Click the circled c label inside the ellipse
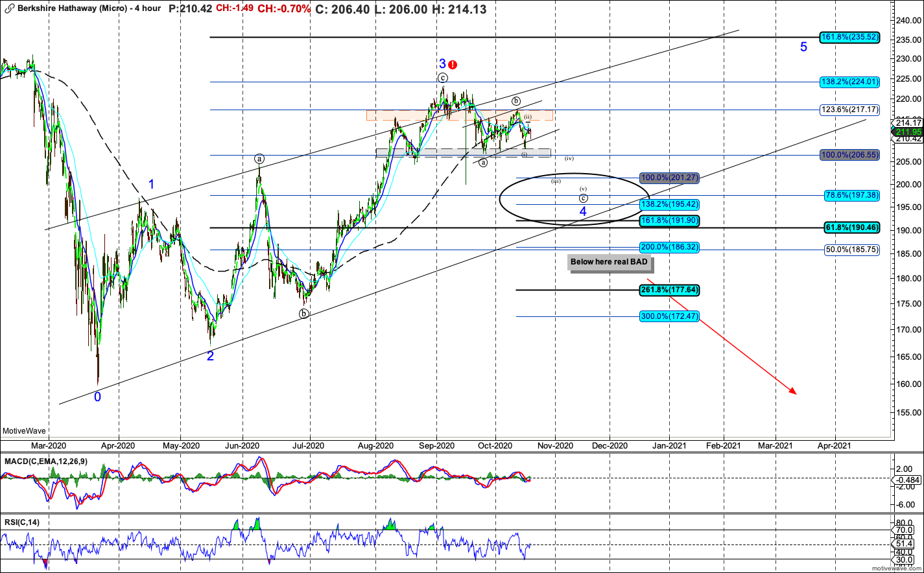 tap(583, 198)
